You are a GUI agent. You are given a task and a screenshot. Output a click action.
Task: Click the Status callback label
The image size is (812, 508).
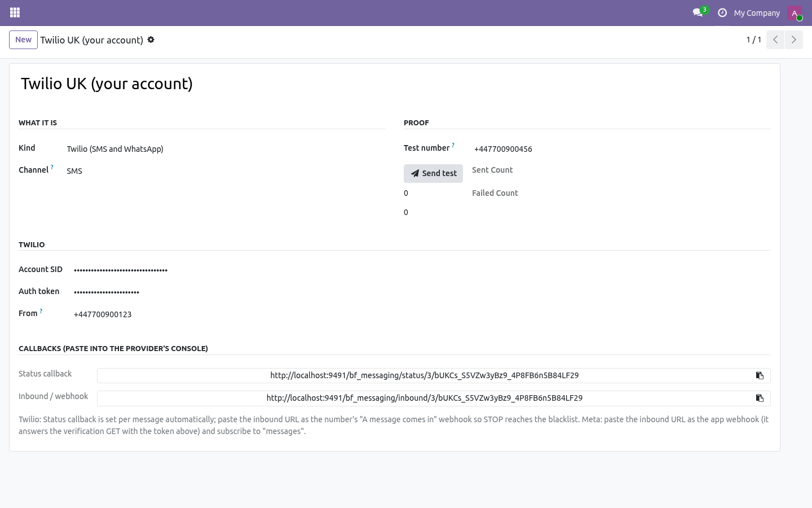tap(45, 374)
